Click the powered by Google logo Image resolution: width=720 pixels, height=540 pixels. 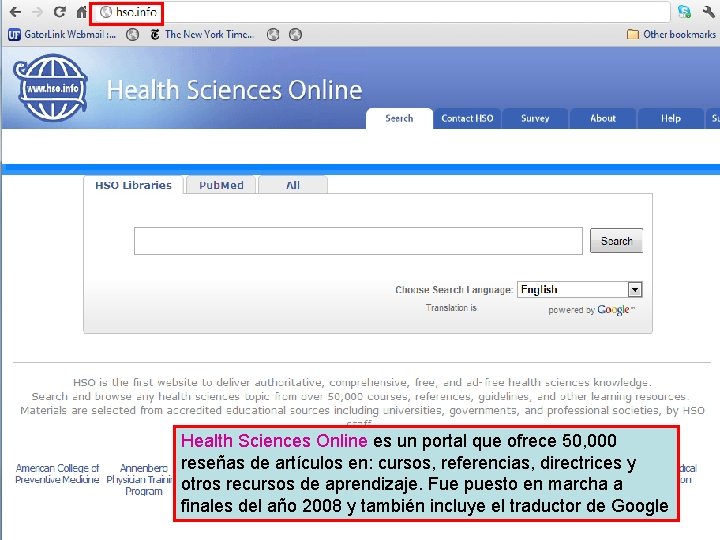(x=591, y=310)
